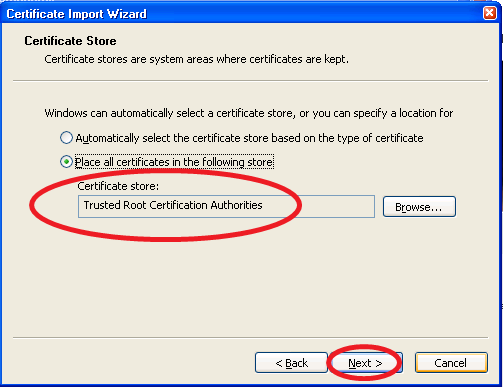Proceed by clicking the Next > button
The height and width of the screenshot is (387, 503).
point(365,363)
